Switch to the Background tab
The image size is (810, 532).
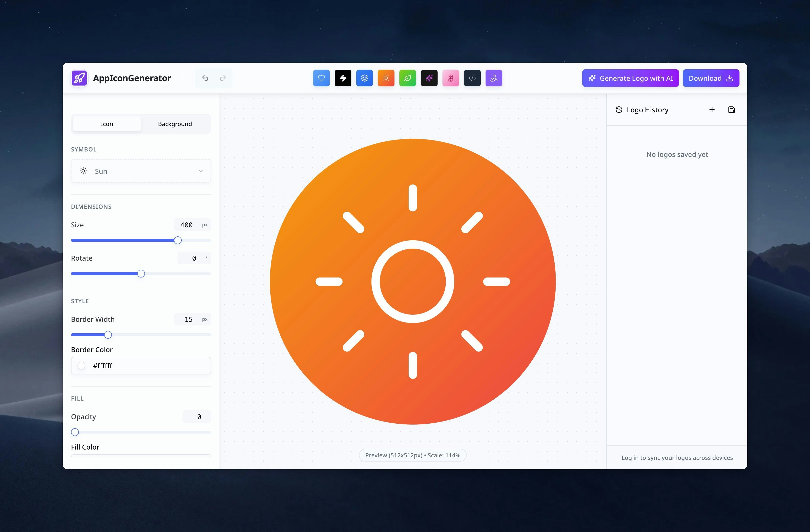pos(175,124)
